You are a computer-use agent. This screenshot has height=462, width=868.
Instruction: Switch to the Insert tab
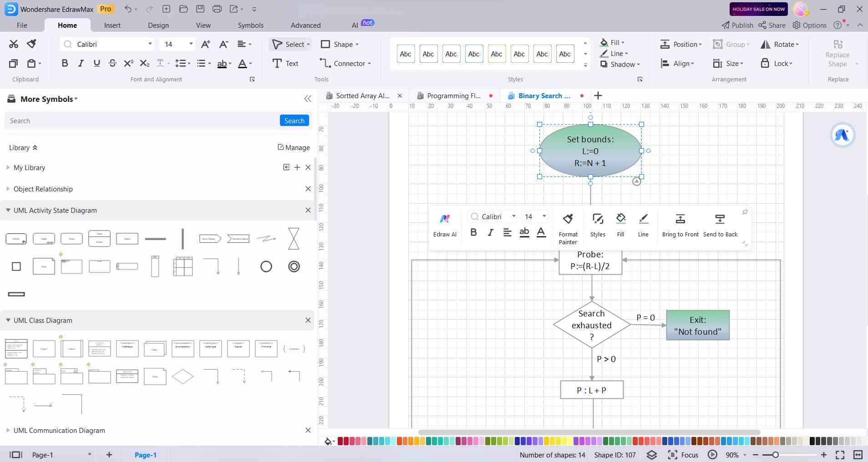pyautogui.click(x=112, y=25)
